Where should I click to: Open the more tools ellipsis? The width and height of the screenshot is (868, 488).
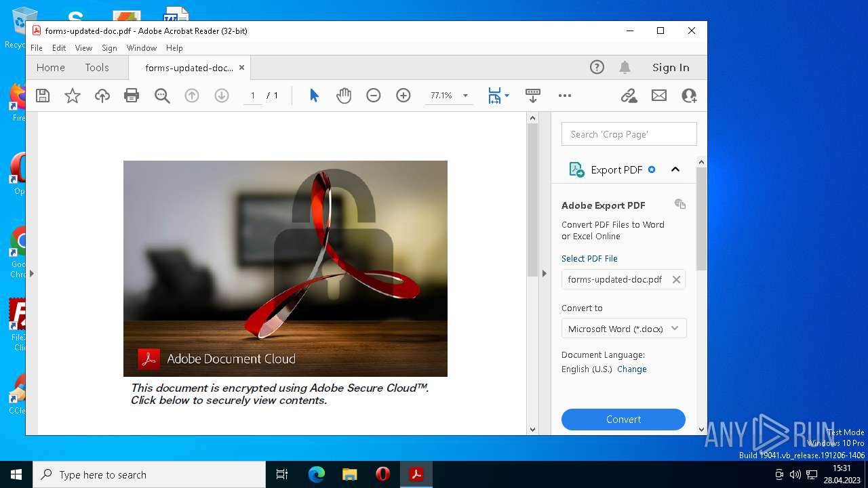click(565, 96)
